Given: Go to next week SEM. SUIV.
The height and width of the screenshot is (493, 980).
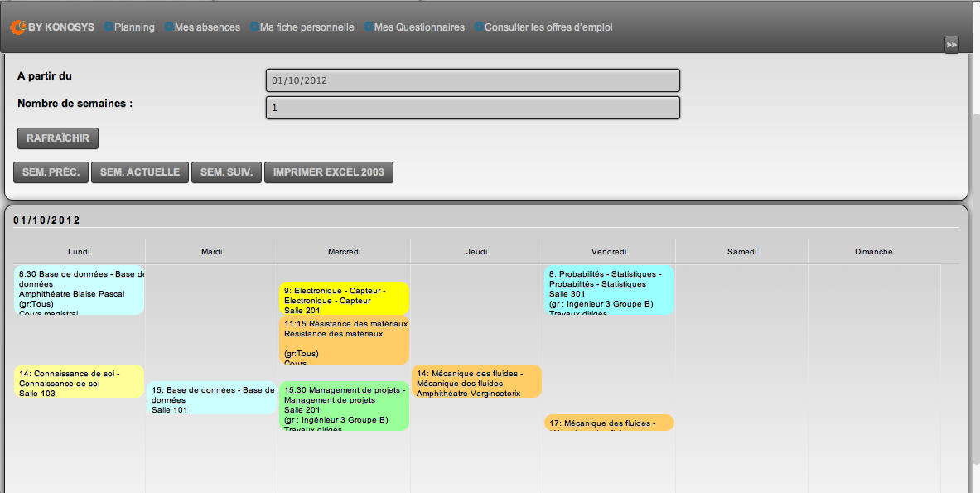Looking at the screenshot, I should pyautogui.click(x=226, y=172).
